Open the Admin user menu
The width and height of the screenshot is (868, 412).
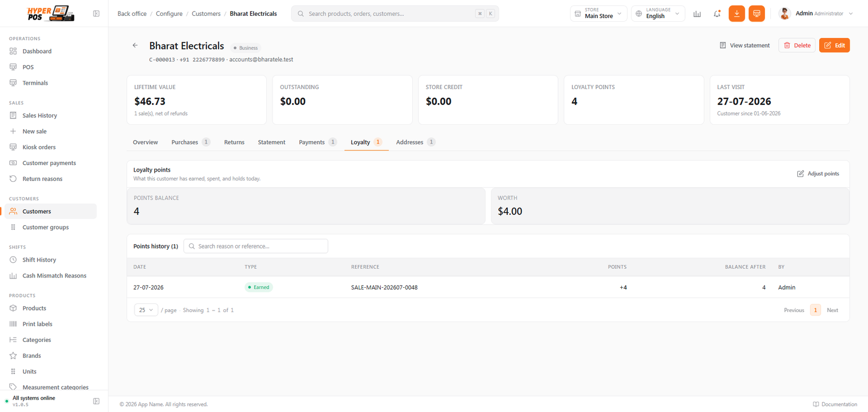815,14
